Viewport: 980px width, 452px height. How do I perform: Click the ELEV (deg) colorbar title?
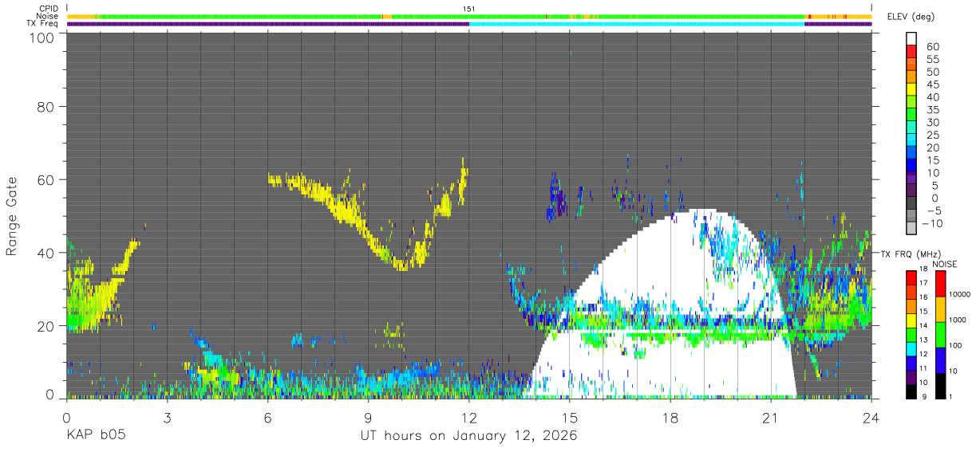click(x=910, y=17)
